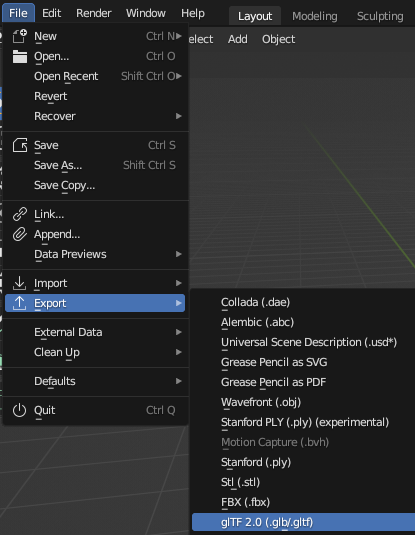The image size is (415, 535).
Task: Switch to the Modeling workspace tab
Action: click(x=315, y=16)
